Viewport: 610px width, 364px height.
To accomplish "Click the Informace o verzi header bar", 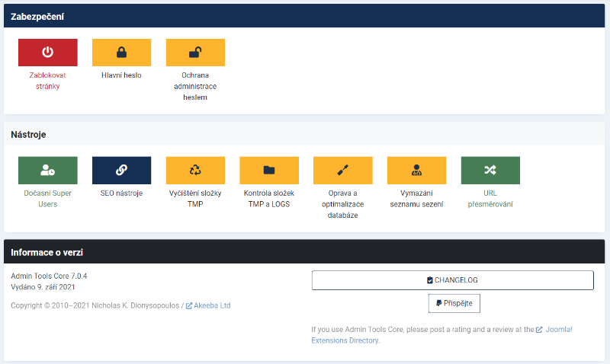I will tap(47, 252).
